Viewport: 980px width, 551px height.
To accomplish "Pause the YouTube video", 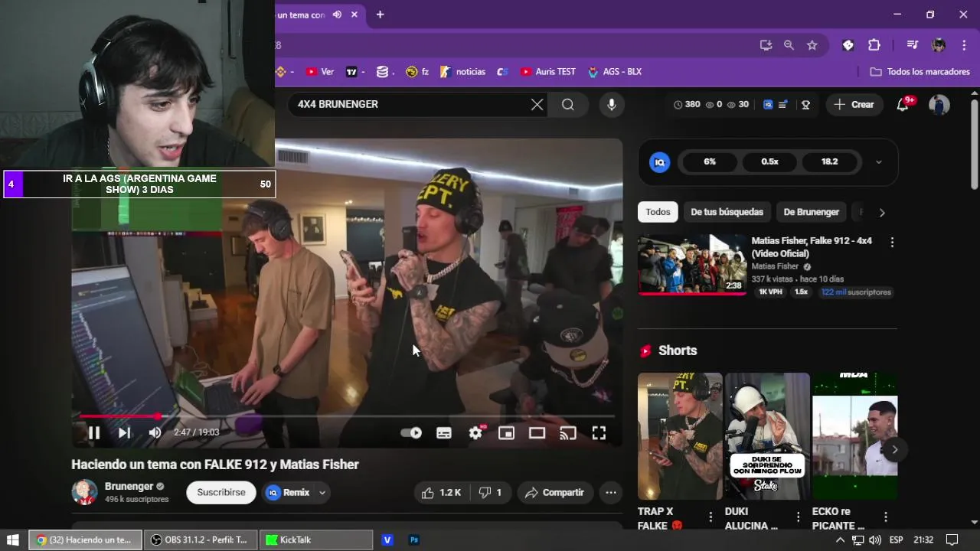I will click(x=94, y=433).
